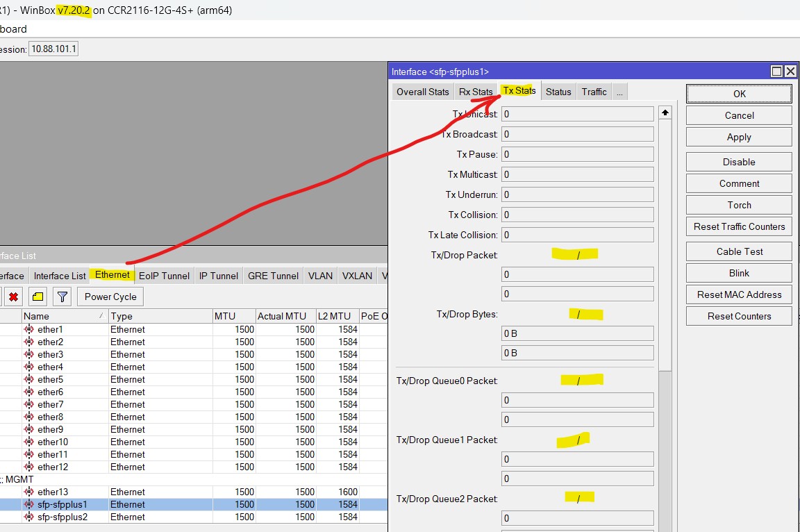Select the ether8 row
Screen dimensions: 800x532
(194, 417)
